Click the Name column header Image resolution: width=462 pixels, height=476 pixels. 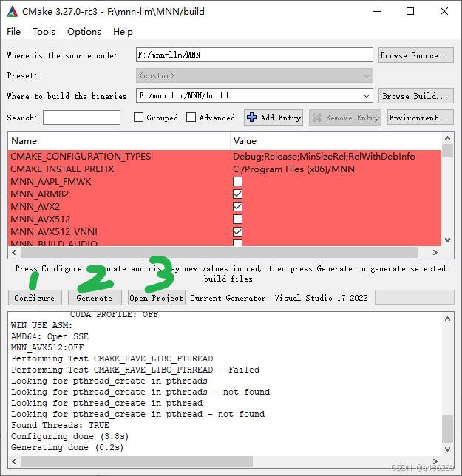(119, 141)
